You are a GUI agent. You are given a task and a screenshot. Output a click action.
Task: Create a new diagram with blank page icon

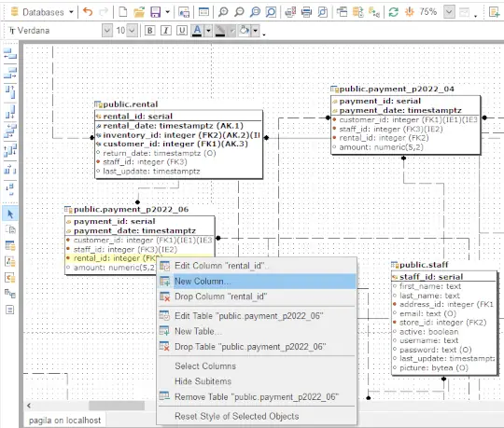click(123, 12)
